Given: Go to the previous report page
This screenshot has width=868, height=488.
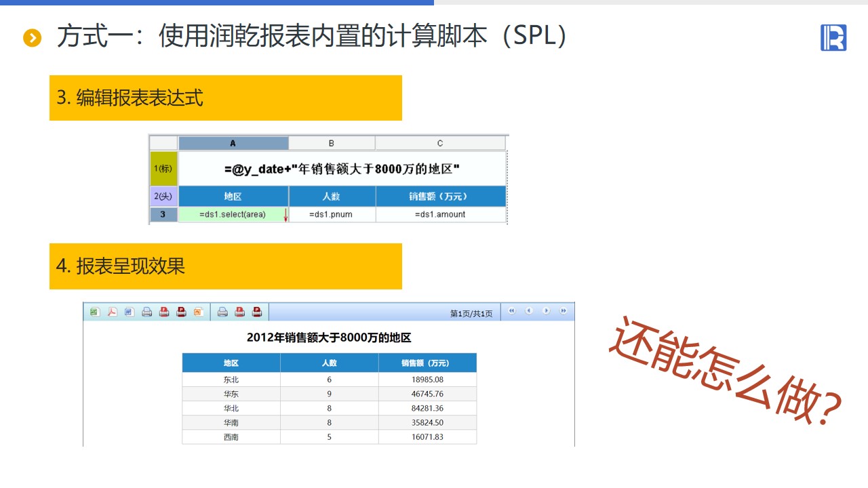Looking at the screenshot, I should click(x=529, y=311).
